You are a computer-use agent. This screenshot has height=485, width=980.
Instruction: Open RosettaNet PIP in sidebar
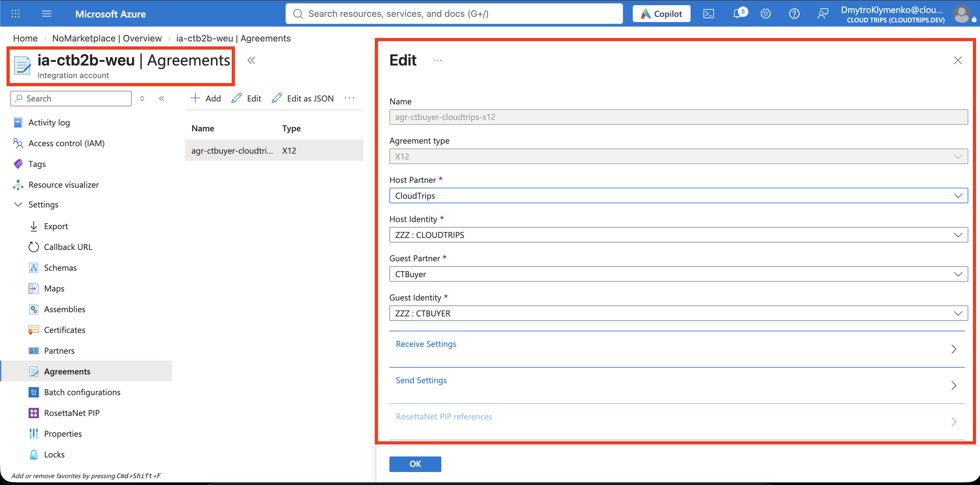[x=71, y=413]
